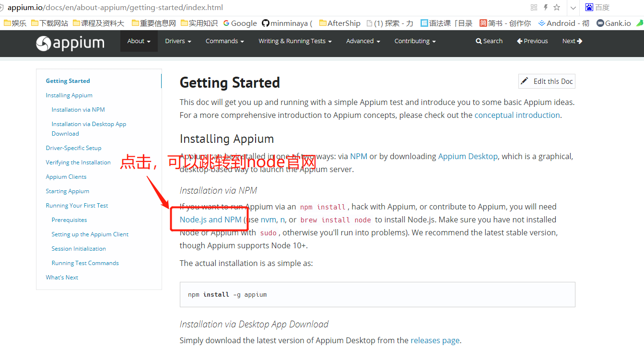Open the address bar dropdown chevron
Screen dimensions: 644x359
pyautogui.click(x=573, y=8)
